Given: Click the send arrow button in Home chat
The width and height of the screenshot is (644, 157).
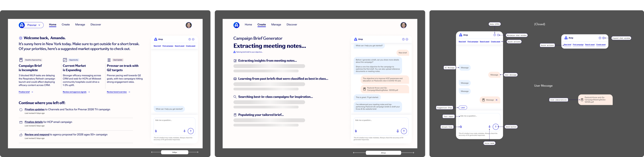Looking at the screenshot, I should (x=191, y=131).
